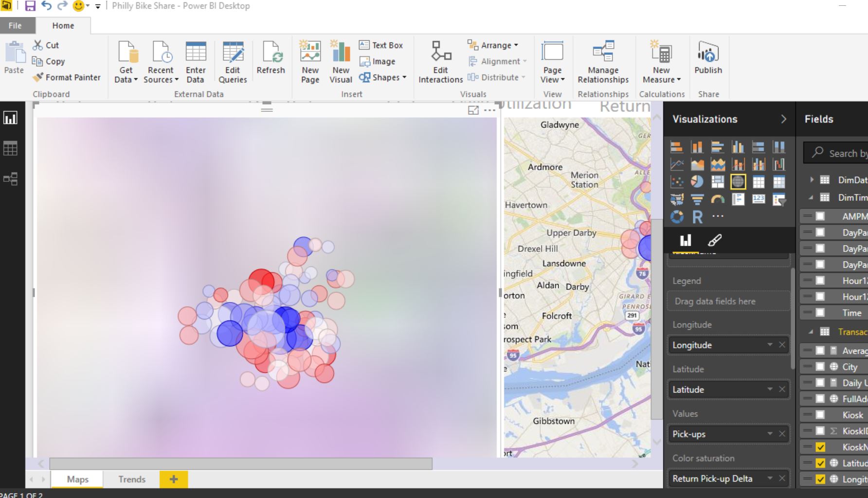Image resolution: width=868 pixels, height=498 pixels.
Task: Select the Maps page tab
Action: point(77,480)
